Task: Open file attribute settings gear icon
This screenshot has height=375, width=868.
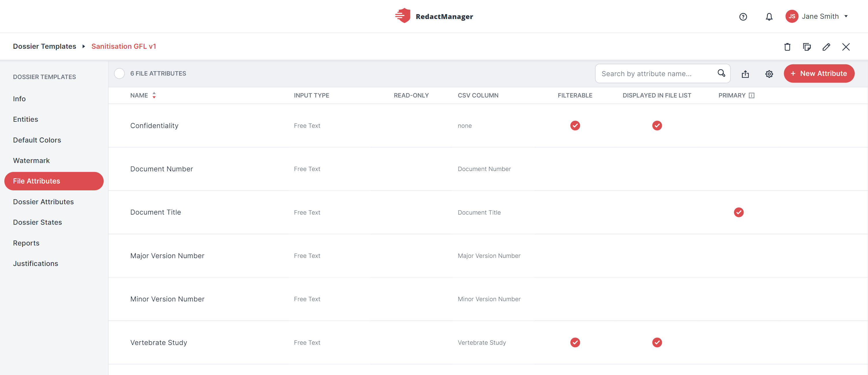Action: pos(769,74)
